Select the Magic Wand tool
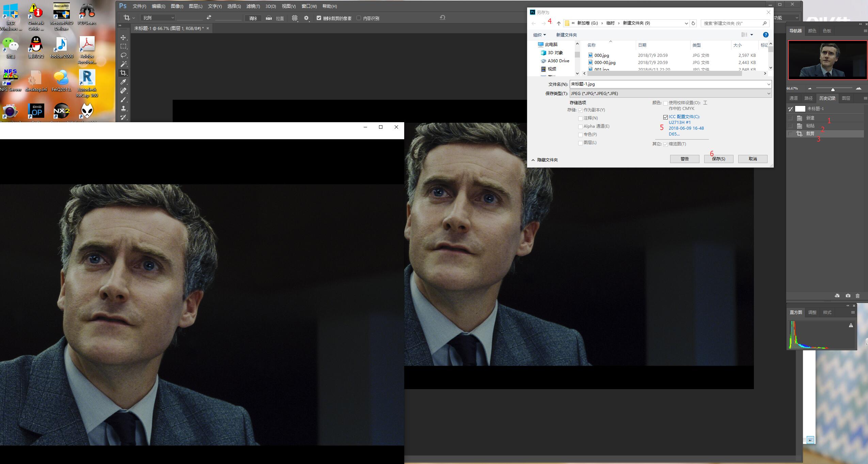The image size is (868, 464). [x=123, y=64]
